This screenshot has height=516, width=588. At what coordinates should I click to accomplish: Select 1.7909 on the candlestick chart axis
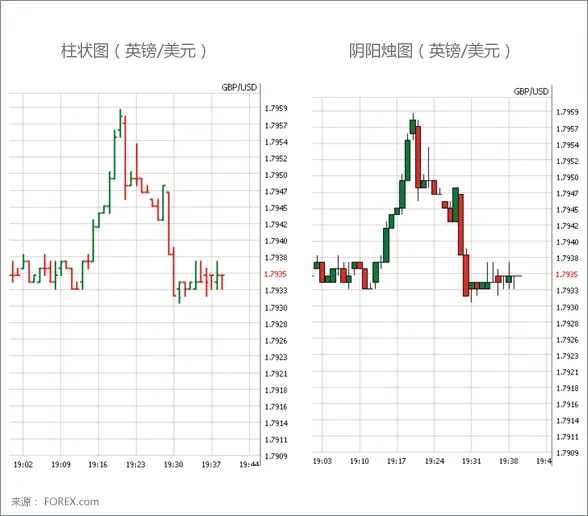pyautogui.click(x=567, y=453)
